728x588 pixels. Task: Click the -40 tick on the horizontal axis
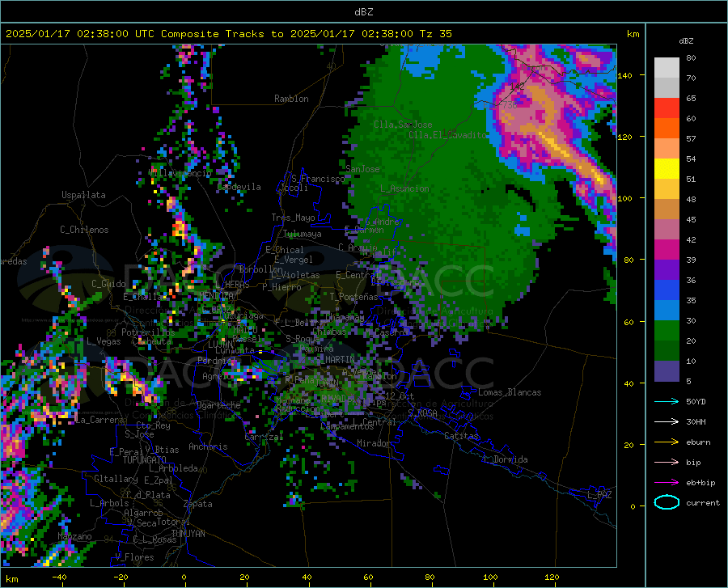click(x=59, y=577)
